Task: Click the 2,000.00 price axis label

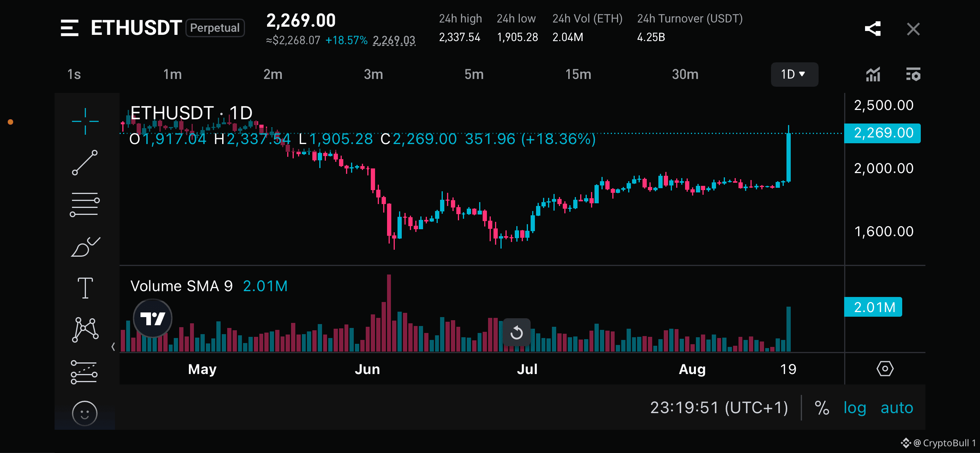Action: tap(884, 168)
